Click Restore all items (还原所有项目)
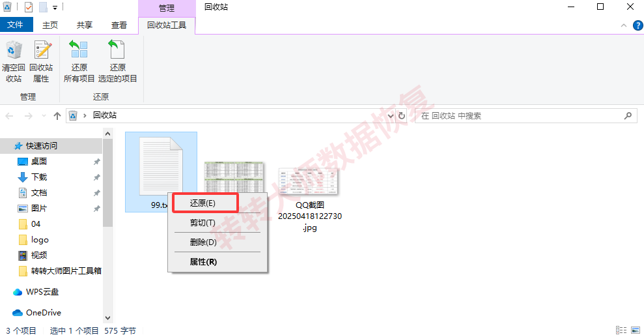 (79, 61)
